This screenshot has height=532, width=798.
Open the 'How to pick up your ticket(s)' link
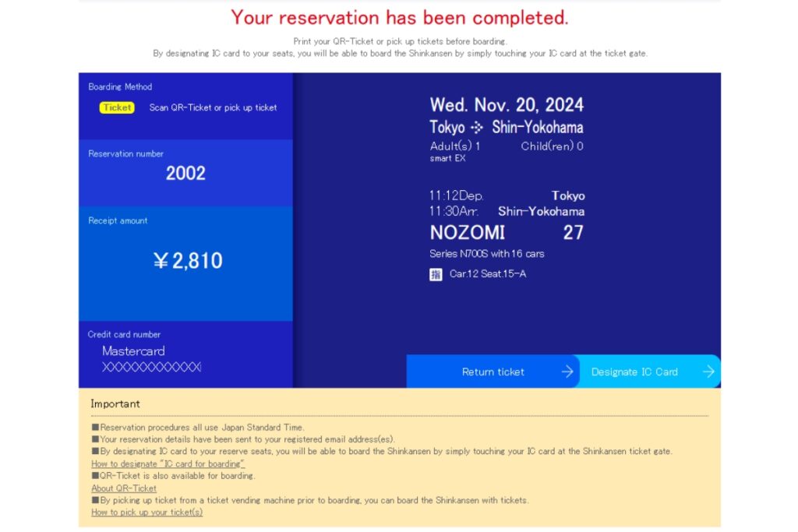(x=146, y=513)
